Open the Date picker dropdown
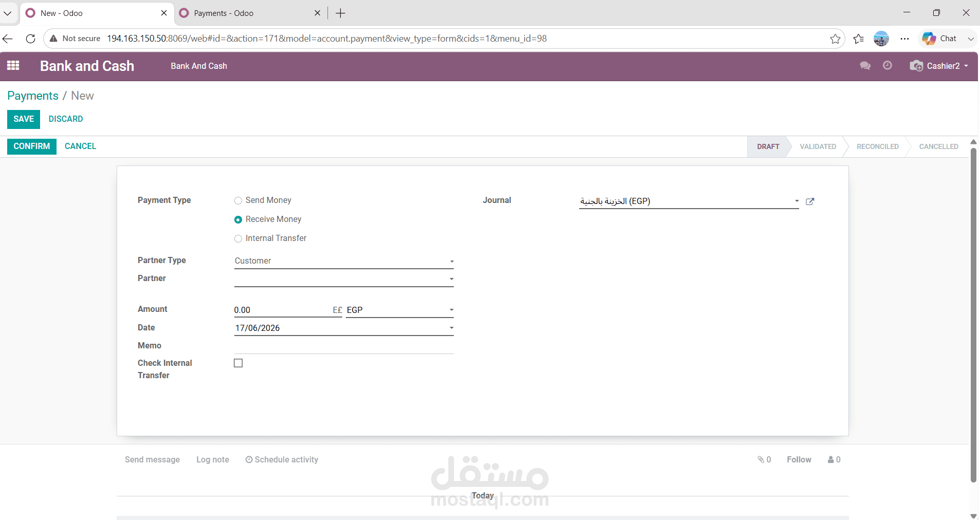 (x=344, y=328)
